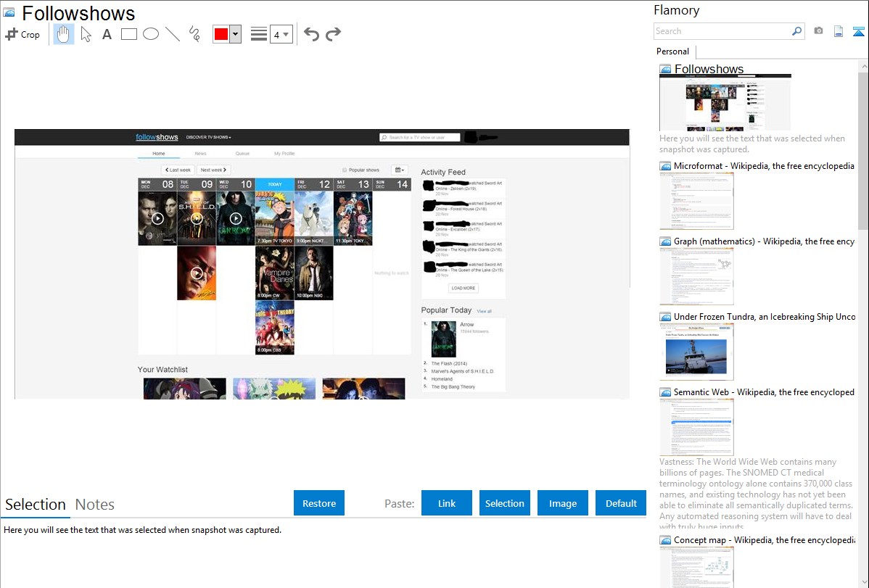This screenshot has height=588, width=869.
Task: Switch to the Notes tab
Action: pyautogui.click(x=95, y=505)
